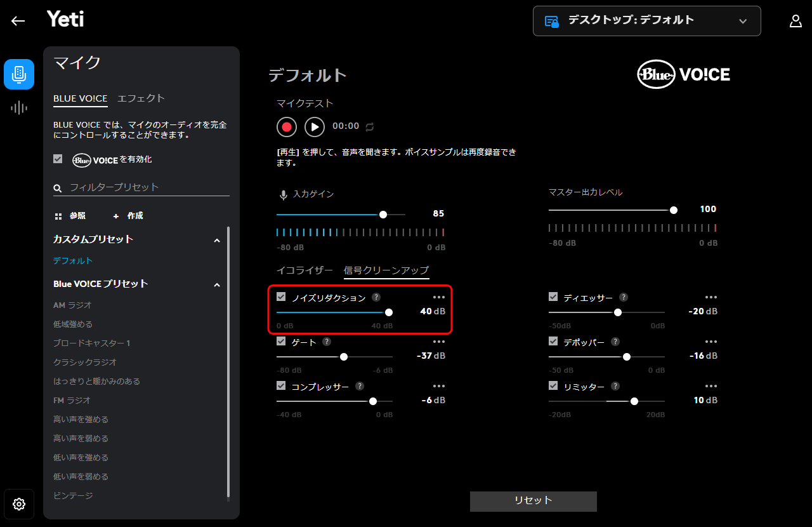Click the フィルタープリセット search field
Viewport: 812px width, 527px height.
[146, 187]
